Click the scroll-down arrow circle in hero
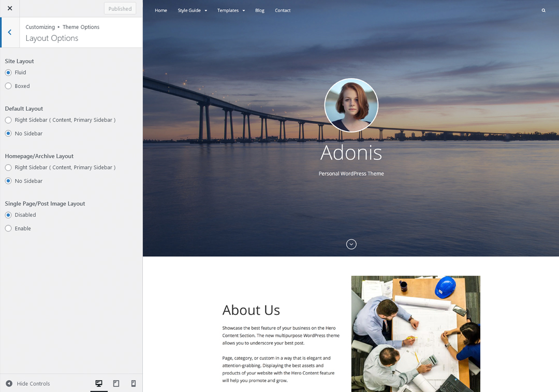Viewport: 559px width, 392px height. (351, 244)
